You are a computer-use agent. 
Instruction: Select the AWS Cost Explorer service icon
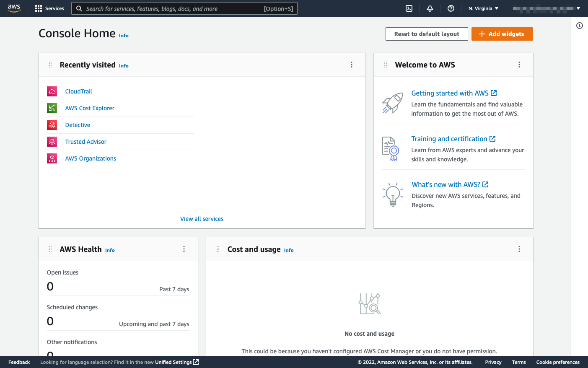[x=52, y=108]
